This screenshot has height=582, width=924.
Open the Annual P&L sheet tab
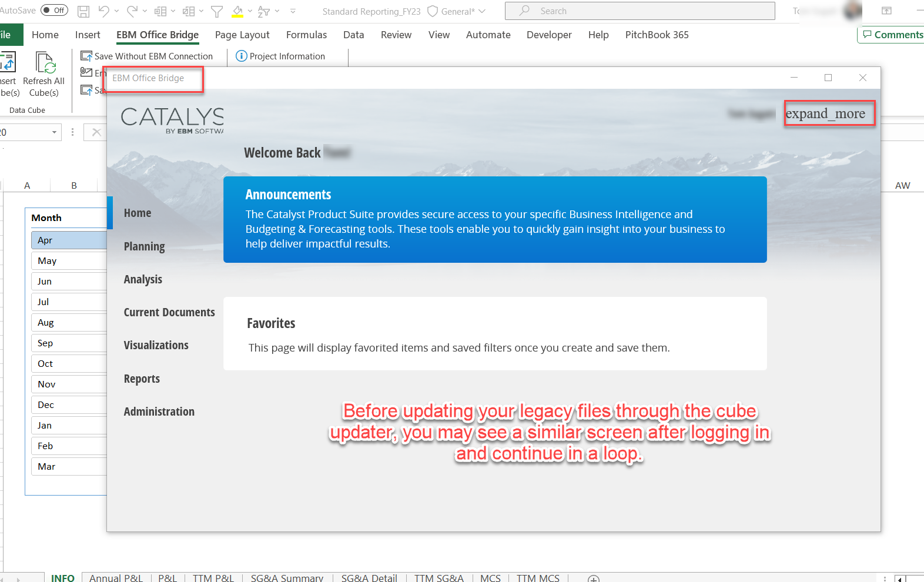[x=116, y=578]
